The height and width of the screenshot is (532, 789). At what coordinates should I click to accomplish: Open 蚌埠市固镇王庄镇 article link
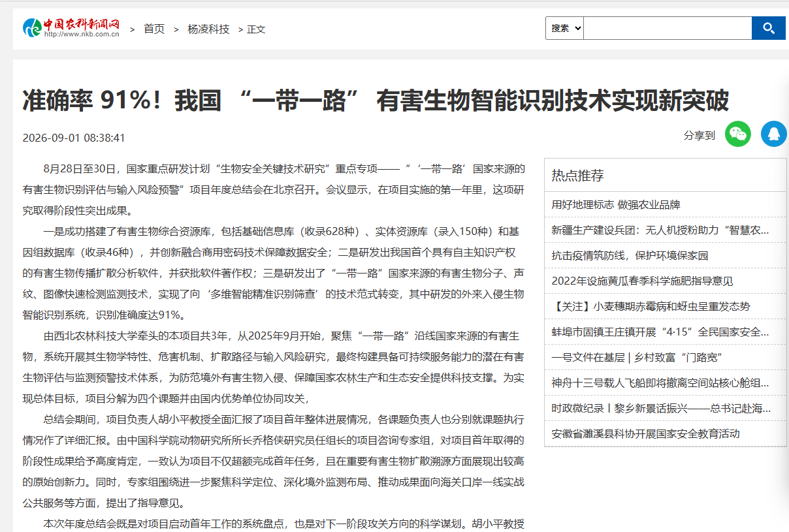(x=660, y=332)
